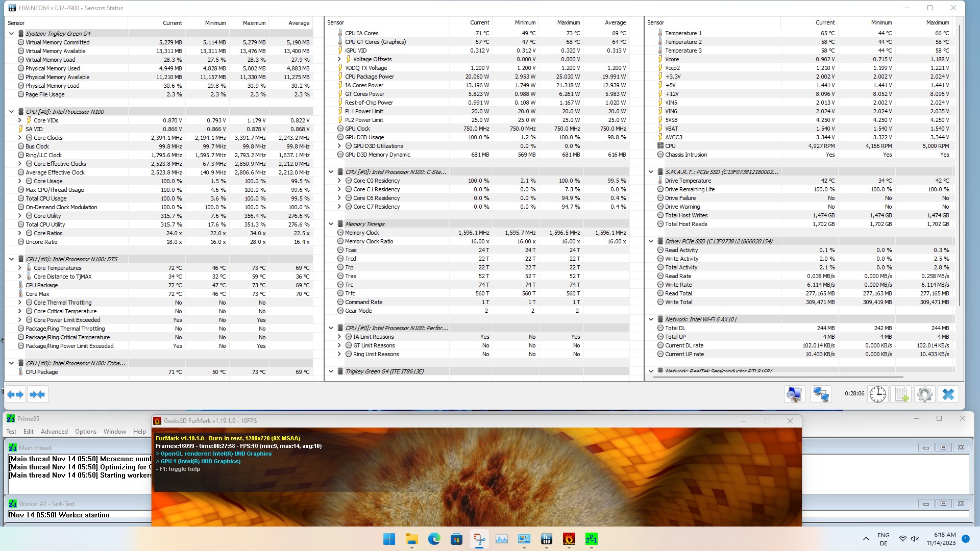Expand the Core Clocks row
980x551 pixels.
click(x=20, y=138)
